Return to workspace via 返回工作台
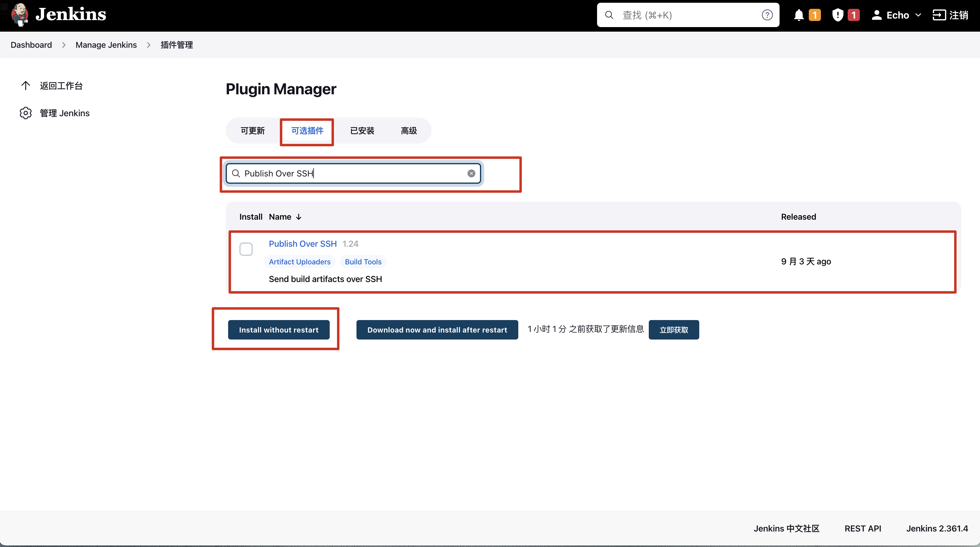The height and width of the screenshot is (547, 980). click(61, 85)
